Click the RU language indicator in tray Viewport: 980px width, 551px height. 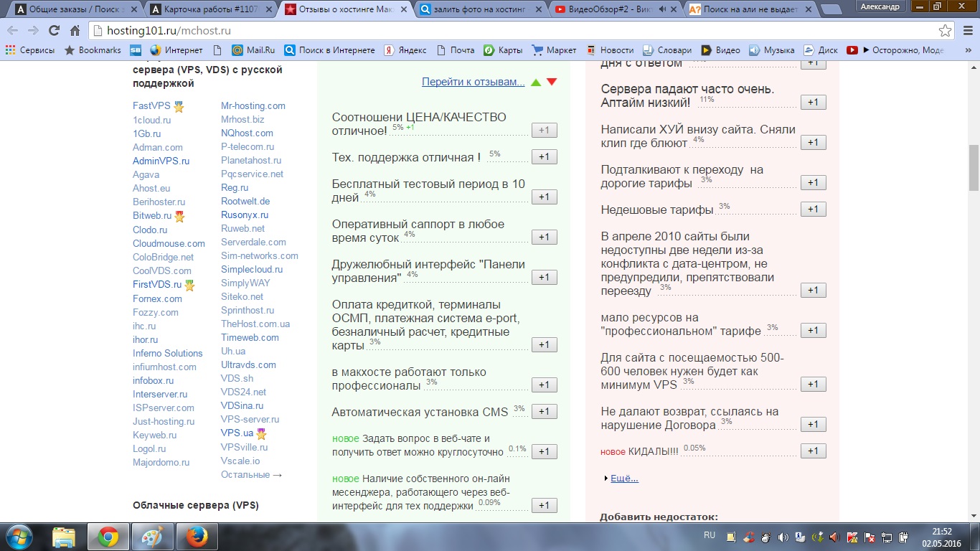pos(710,535)
